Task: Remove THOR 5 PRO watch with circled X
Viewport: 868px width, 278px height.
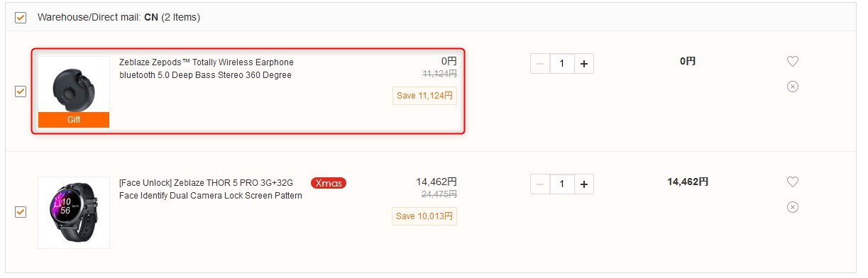Action: 793,207
